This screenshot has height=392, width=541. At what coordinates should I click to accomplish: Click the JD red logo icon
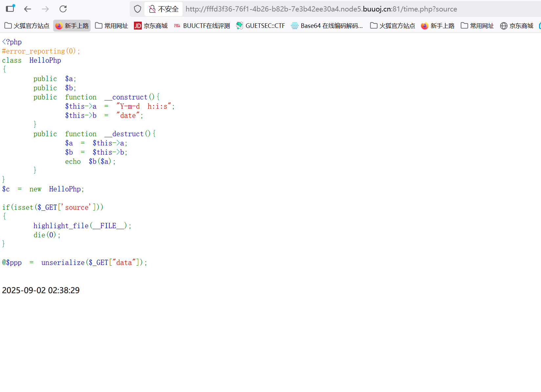point(138,26)
